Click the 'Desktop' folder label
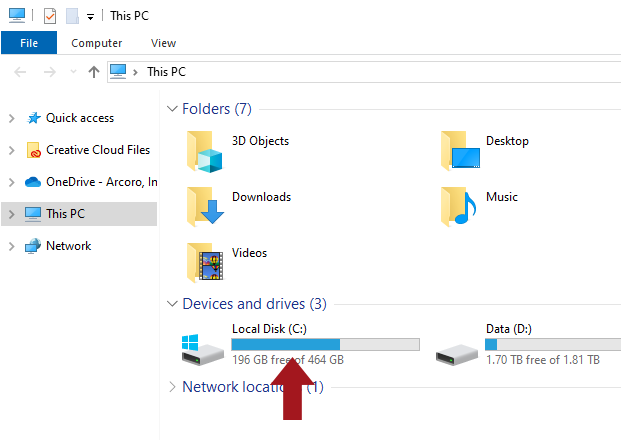The image size is (621, 440). click(507, 141)
